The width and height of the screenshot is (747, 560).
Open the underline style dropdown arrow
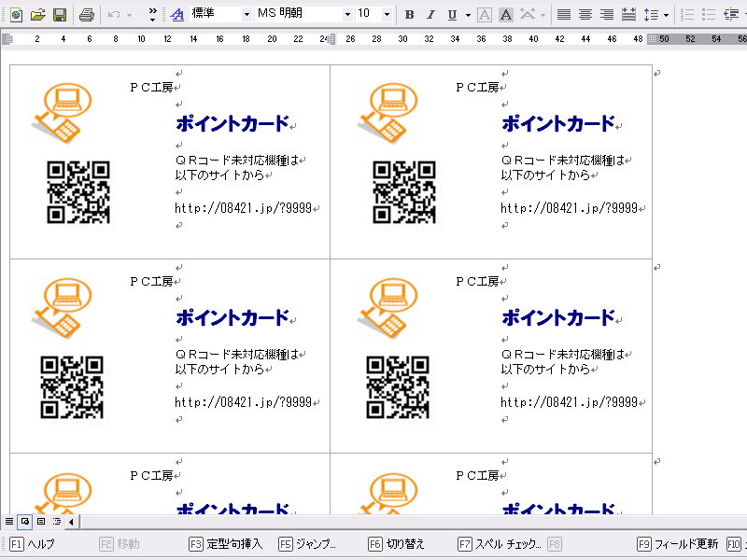[468, 15]
